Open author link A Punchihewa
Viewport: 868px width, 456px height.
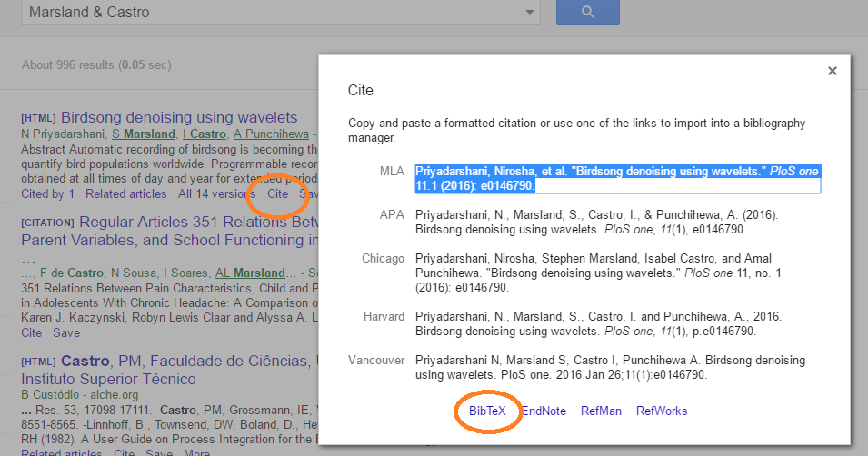pos(271,134)
